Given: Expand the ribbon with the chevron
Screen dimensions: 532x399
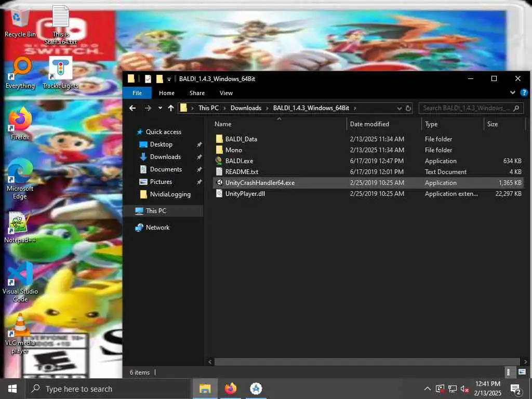Looking at the screenshot, I should pos(513,92).
